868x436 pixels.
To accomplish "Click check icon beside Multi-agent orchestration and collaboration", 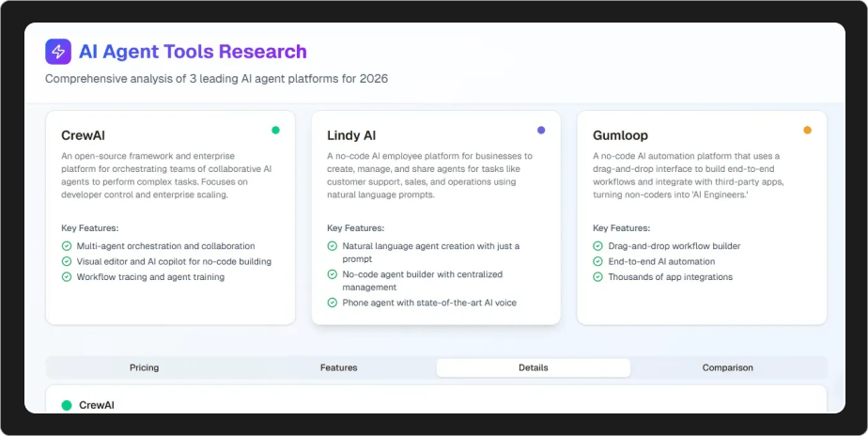I will click(x=67, y=246).
